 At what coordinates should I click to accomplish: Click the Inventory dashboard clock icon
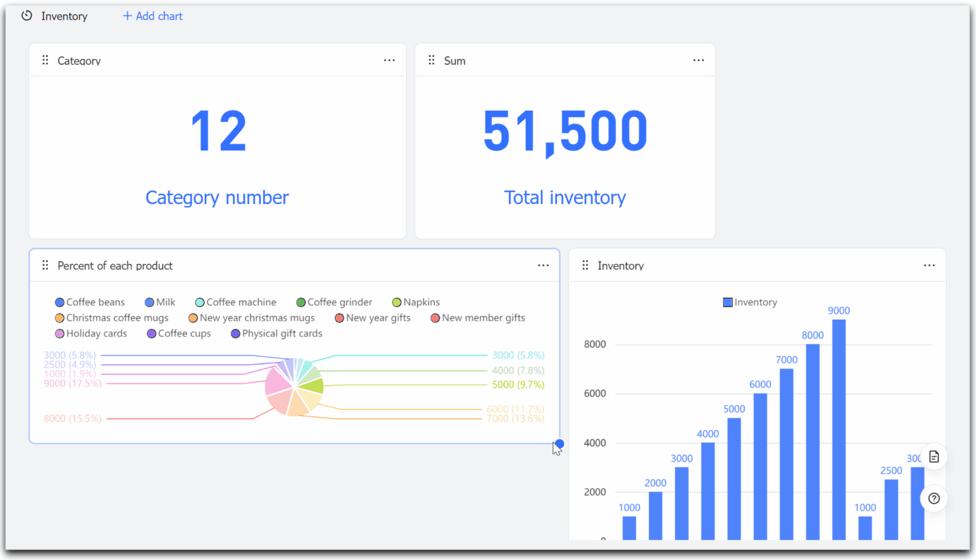point(27,16)
